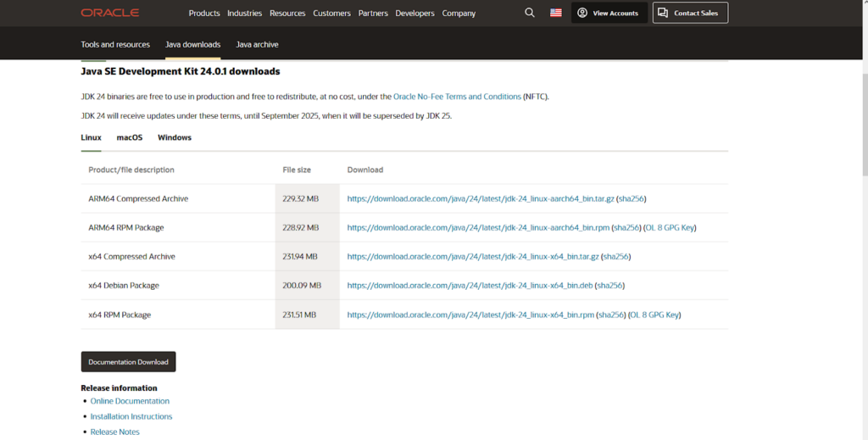Image resolution: width=868 pixels, height=440 pixels.
Task: Click the 231.94 MB file size cell
Action: click(x=307, y=257)
